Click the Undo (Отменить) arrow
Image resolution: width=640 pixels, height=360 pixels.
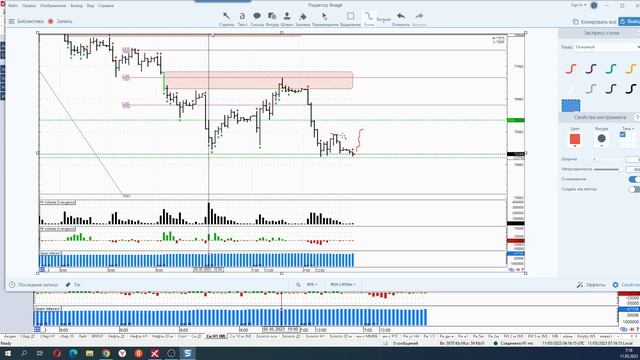coord(401,19)
